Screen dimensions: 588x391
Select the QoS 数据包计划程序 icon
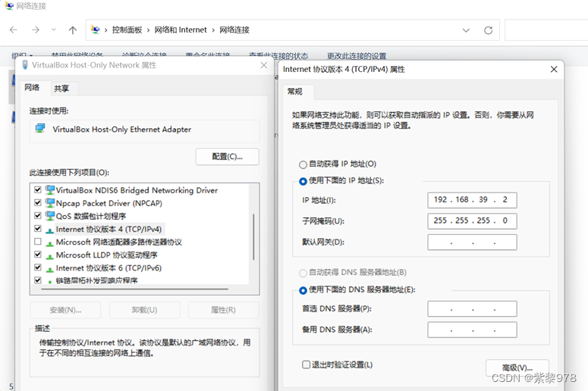tap(50, 216)
